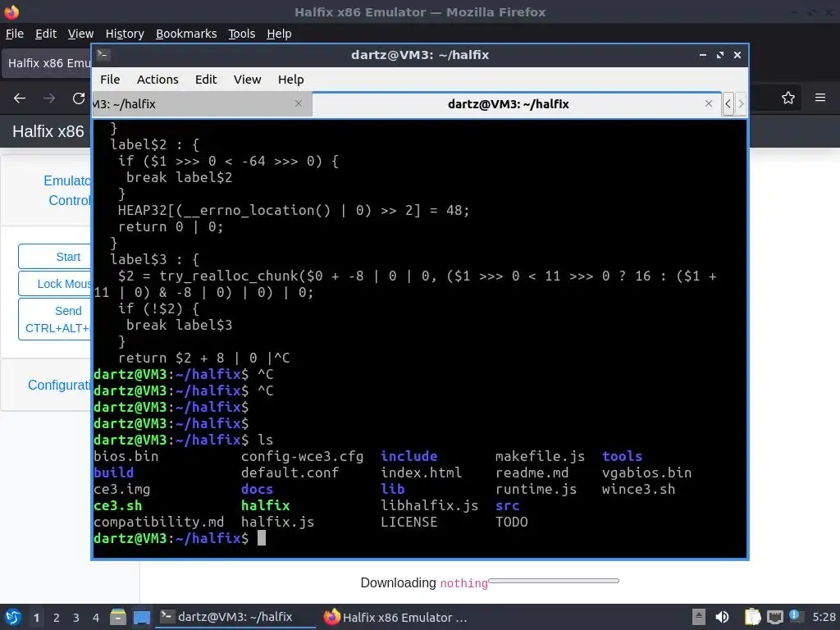Open Firefox Tools menu
Image resolution: width=840 pixels, height=630 pixels.
(242, 34)
